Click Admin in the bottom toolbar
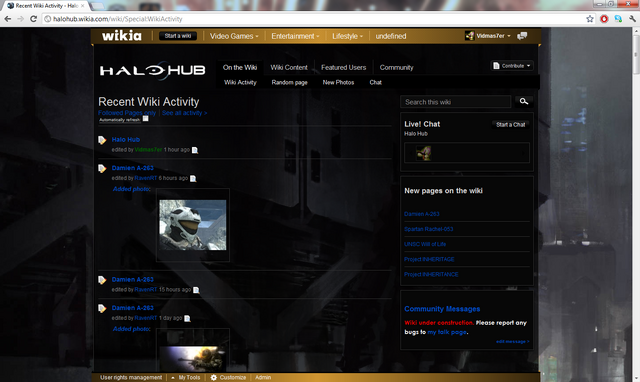The height and width of the screenshot is (382, 640). click(263, 378)
